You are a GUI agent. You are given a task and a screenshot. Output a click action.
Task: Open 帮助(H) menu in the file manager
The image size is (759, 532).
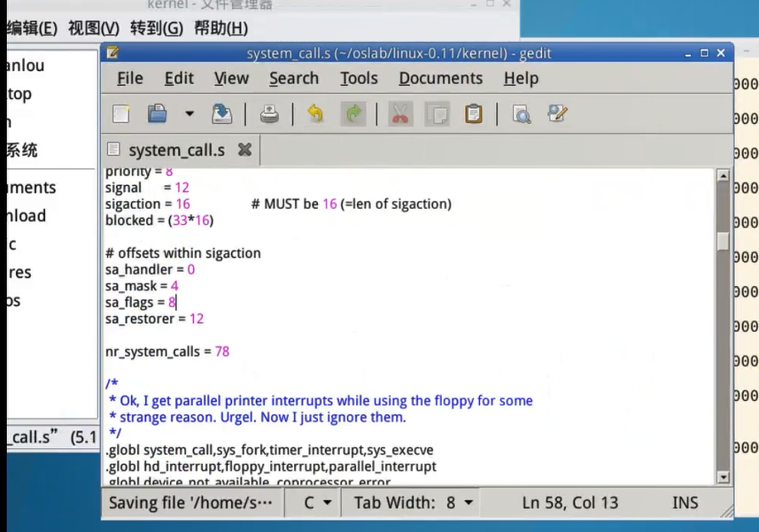point(220,28)
